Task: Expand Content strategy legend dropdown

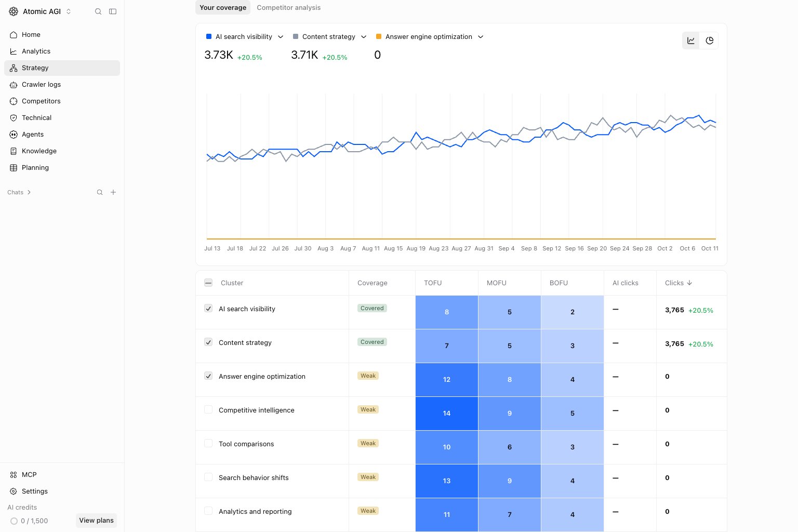Action: coord(364,37)
